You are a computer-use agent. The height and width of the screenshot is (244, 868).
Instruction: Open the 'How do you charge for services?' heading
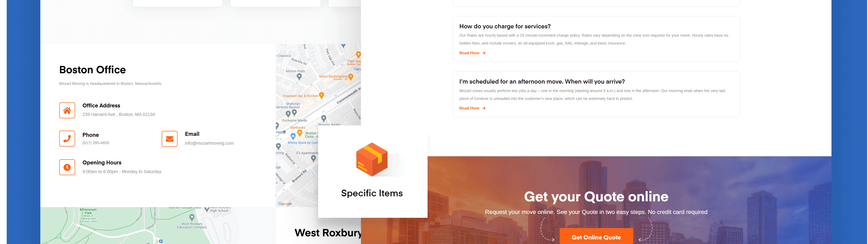(x=505, y=26)
